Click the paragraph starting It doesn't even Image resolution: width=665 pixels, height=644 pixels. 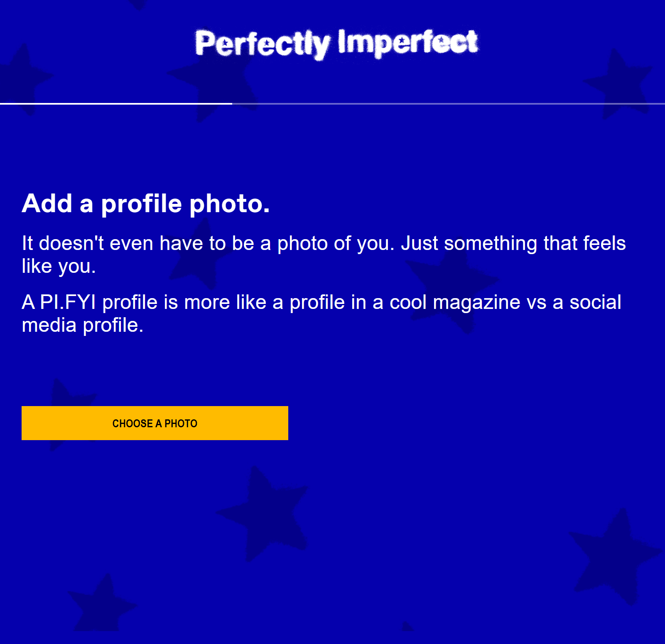click(x=324, y=255)
